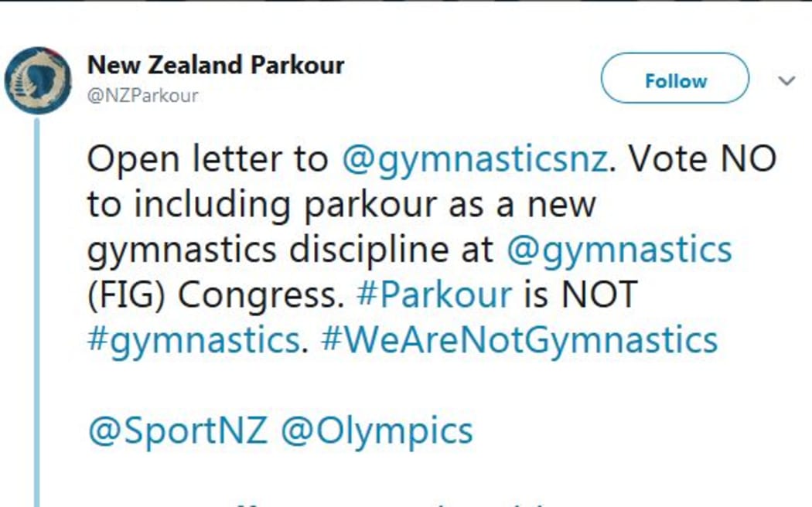Select the #Parkour hashtag

[434, 294]
